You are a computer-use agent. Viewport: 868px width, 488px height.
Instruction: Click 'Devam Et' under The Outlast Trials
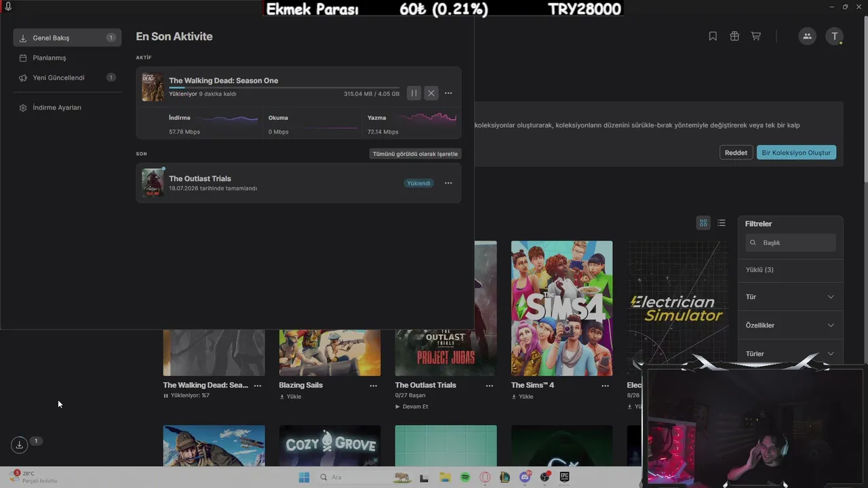(x=412, y=407)
